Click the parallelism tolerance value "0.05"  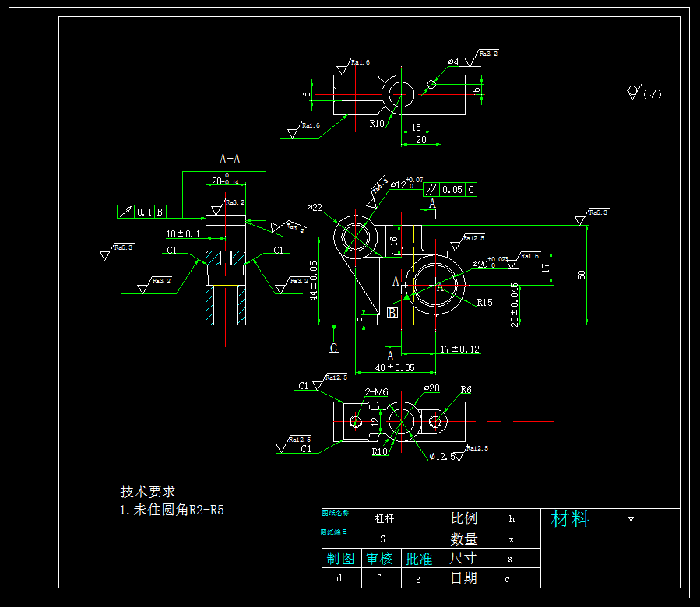click(x=452, y=190)
